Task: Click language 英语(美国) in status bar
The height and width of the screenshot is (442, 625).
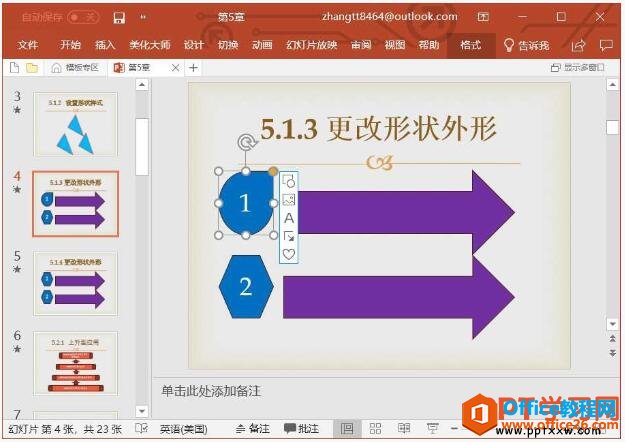Action: click(x=183, y=429)
